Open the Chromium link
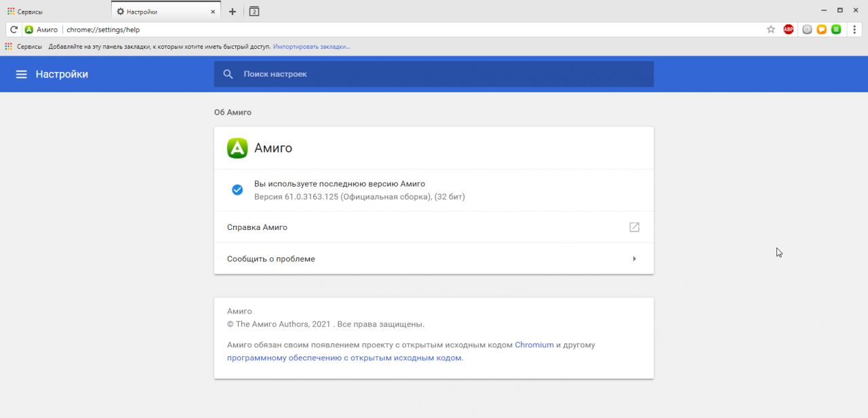The height and width of the screenshot is (418, 868). [534, 345]
